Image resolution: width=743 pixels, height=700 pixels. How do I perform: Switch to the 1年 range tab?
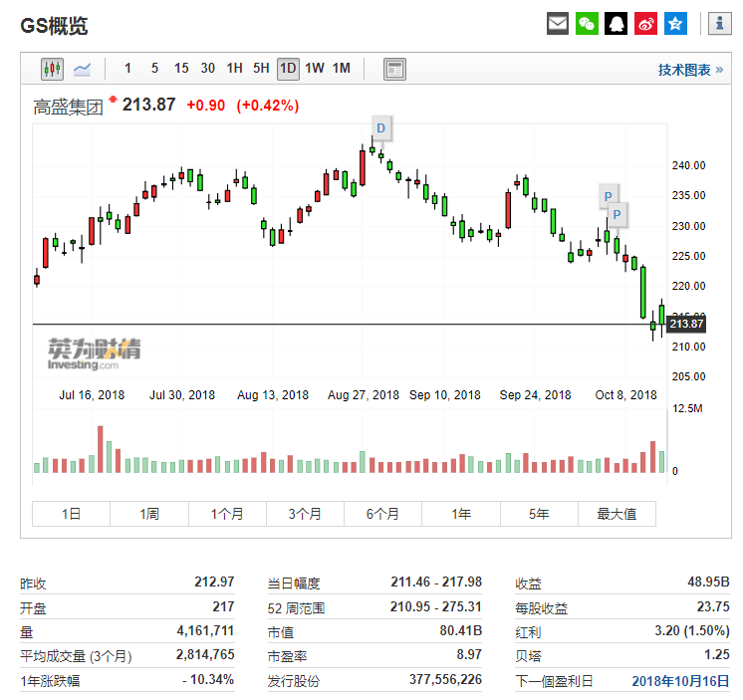point(460,514)
